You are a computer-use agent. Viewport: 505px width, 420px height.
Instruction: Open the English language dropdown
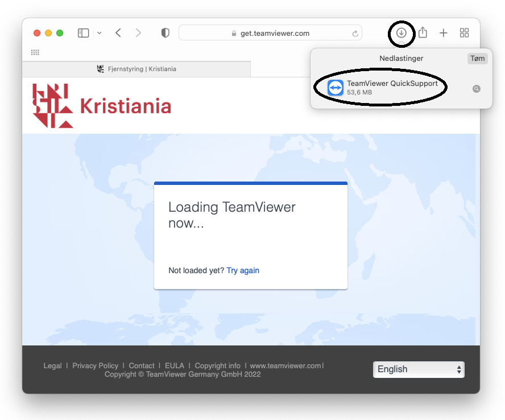419,369
